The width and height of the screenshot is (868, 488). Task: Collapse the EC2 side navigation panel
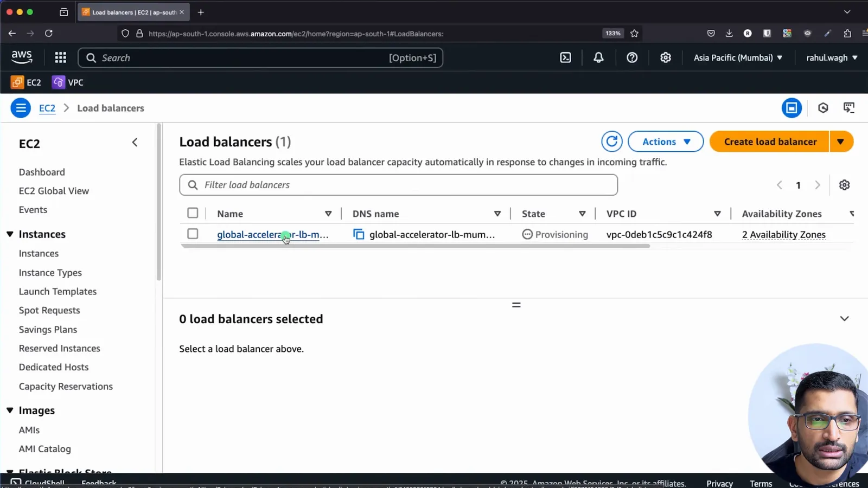pyautogui.click(x=135, y=143)
